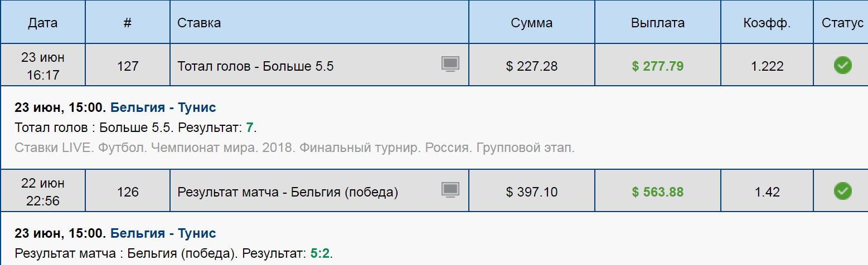Click the $ 563.88 payout amount
This screenshot has width=868, height=265.
(658, 192)
